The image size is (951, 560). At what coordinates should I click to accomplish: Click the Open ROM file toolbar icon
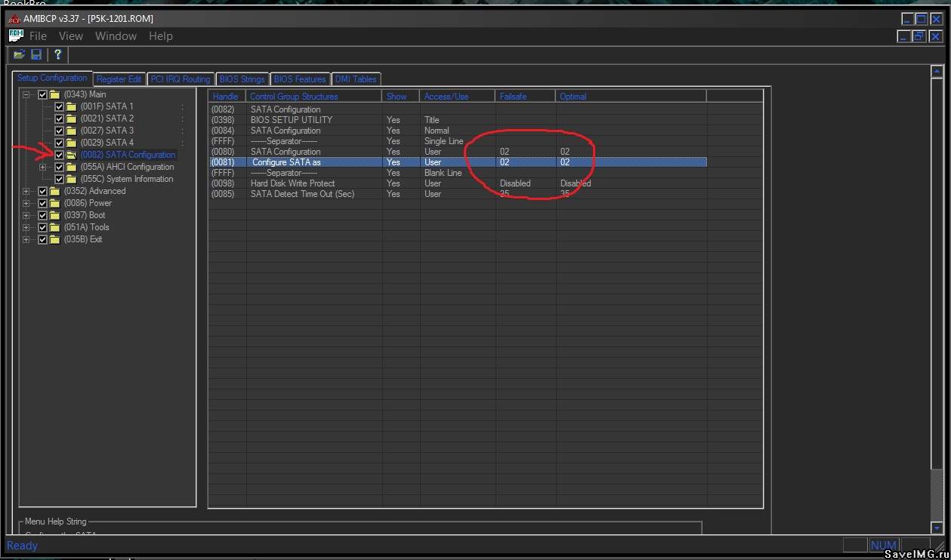[19, 54]
